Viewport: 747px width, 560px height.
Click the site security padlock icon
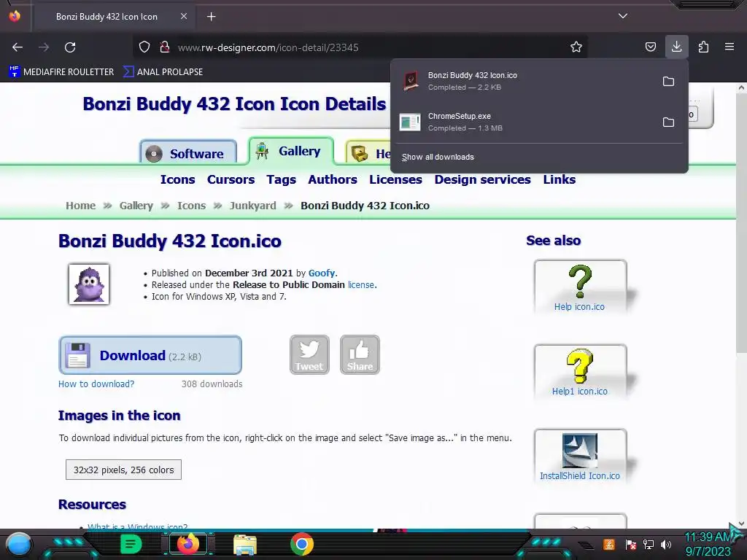[164, 47]
